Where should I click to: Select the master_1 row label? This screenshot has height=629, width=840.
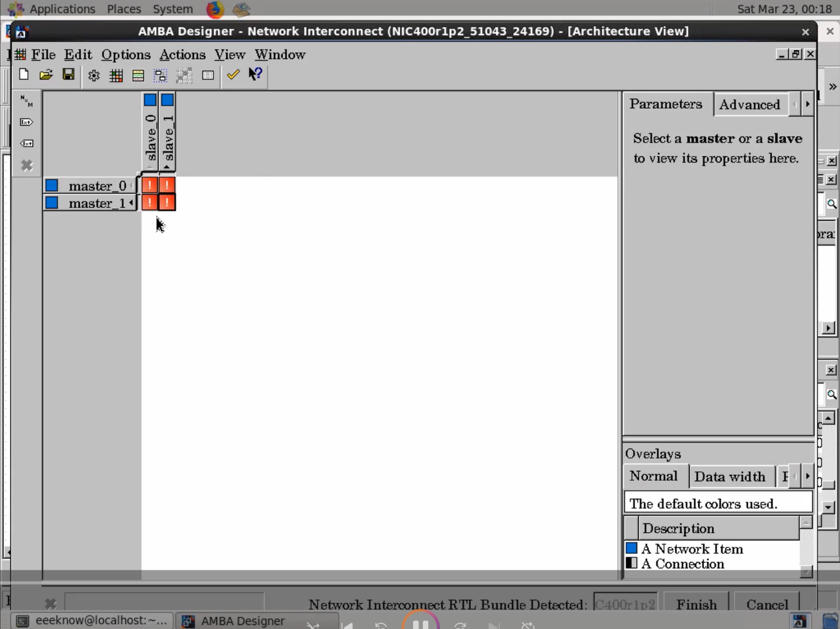point(97,203)
